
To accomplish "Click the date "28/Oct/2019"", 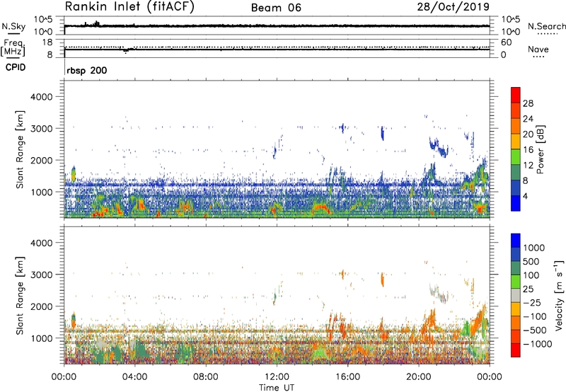I will 453,7.
